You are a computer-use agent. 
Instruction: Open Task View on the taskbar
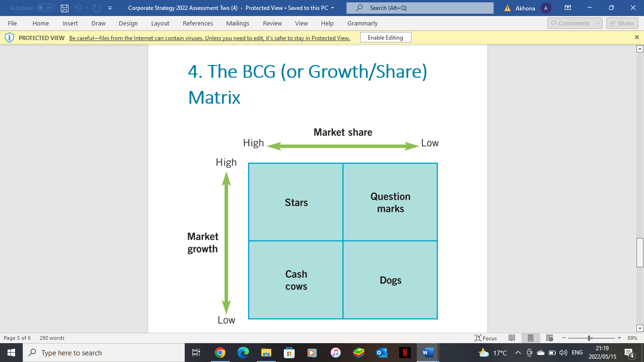(x=197, y=353)
